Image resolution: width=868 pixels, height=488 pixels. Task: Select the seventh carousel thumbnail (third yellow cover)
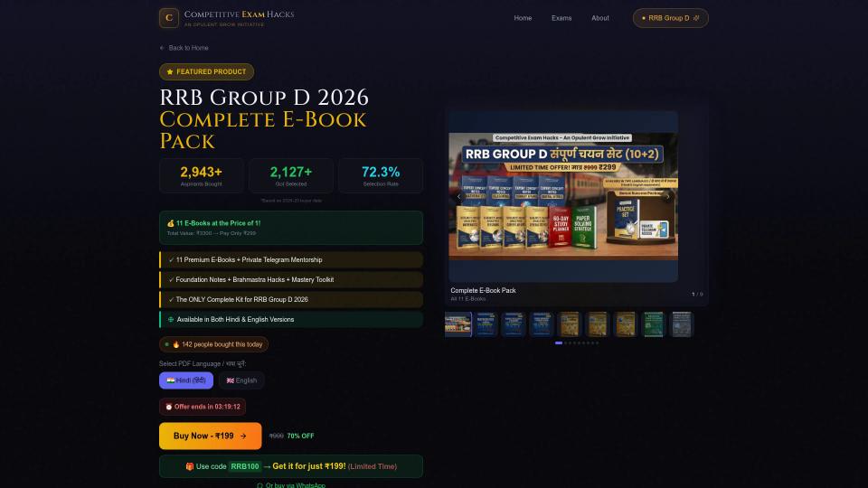coord(626,324)
